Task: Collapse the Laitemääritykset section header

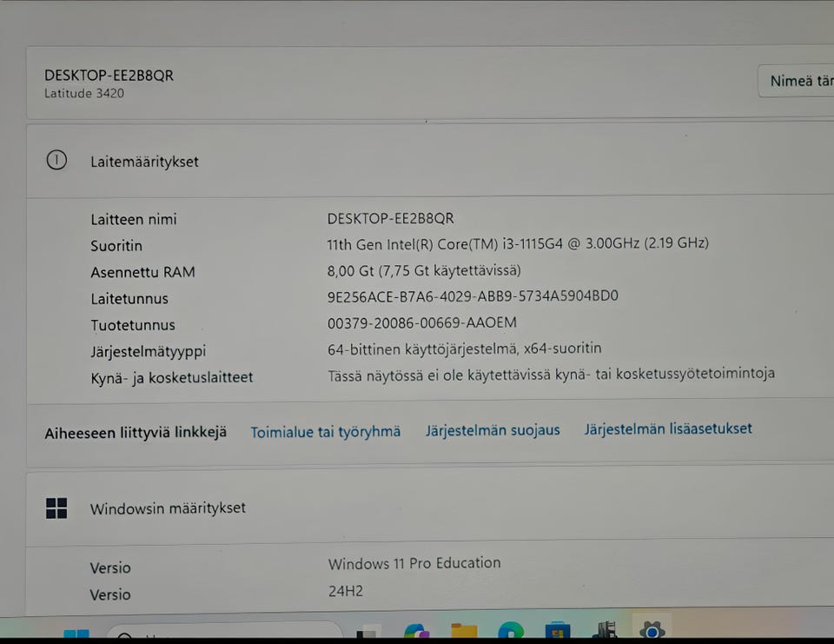Action: click(430, 161)
